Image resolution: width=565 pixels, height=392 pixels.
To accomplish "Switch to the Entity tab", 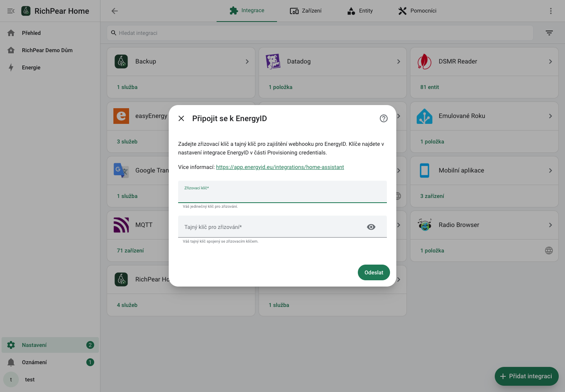I will 360,11.
